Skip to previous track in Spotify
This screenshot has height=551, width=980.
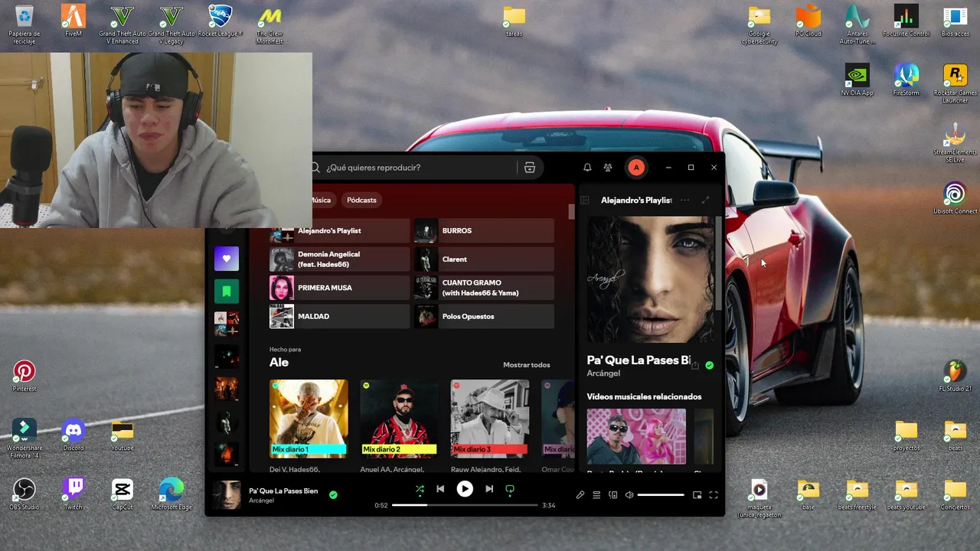click(440, 489)
